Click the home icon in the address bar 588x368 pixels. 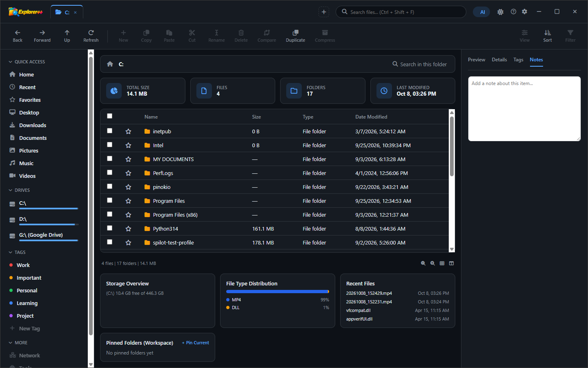point(110,64)
